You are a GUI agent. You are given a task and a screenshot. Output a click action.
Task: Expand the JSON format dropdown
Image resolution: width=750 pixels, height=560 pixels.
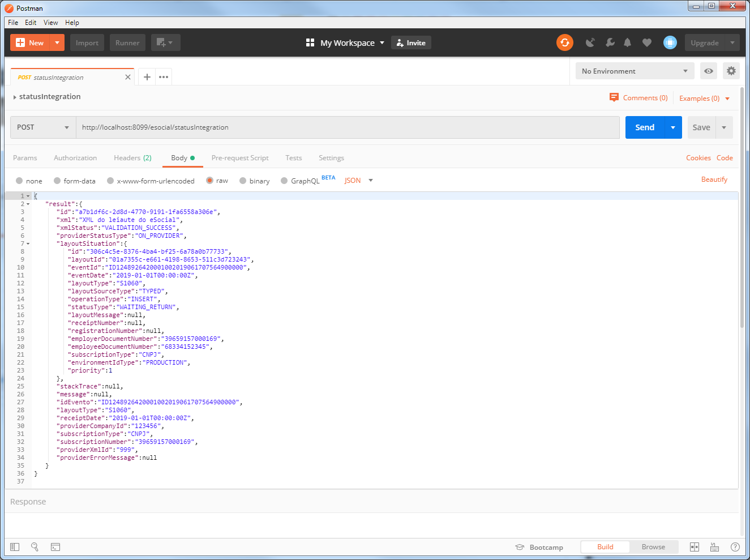[x=359, y=181]
